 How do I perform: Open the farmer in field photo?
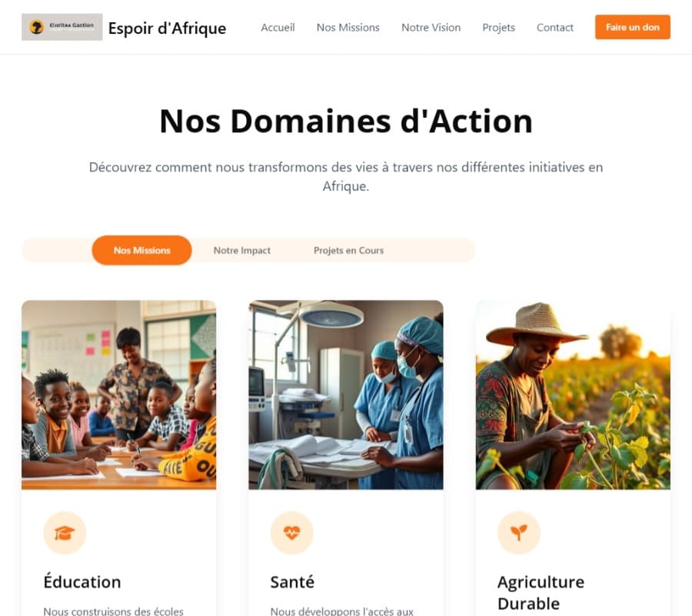point(573,395)
